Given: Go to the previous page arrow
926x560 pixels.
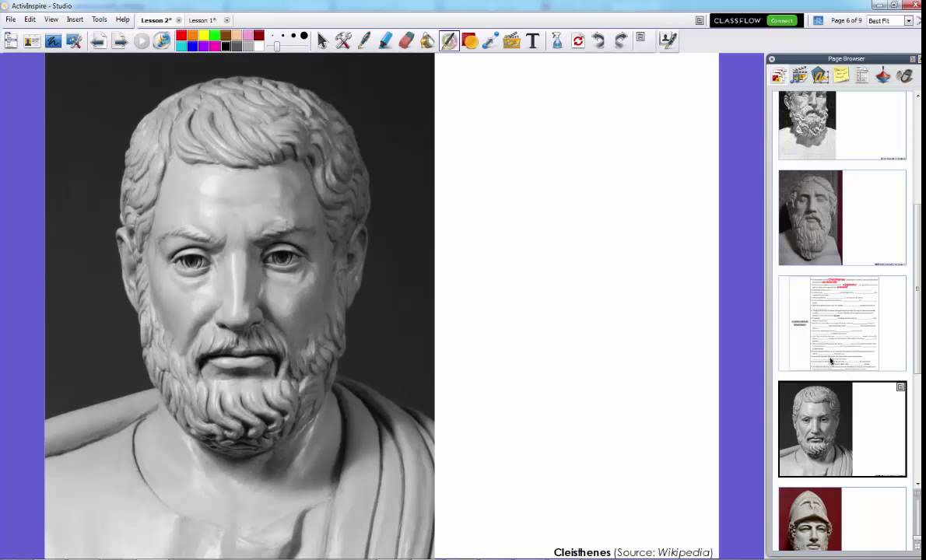Looking at the screenshot, I should tap(98, 40).
